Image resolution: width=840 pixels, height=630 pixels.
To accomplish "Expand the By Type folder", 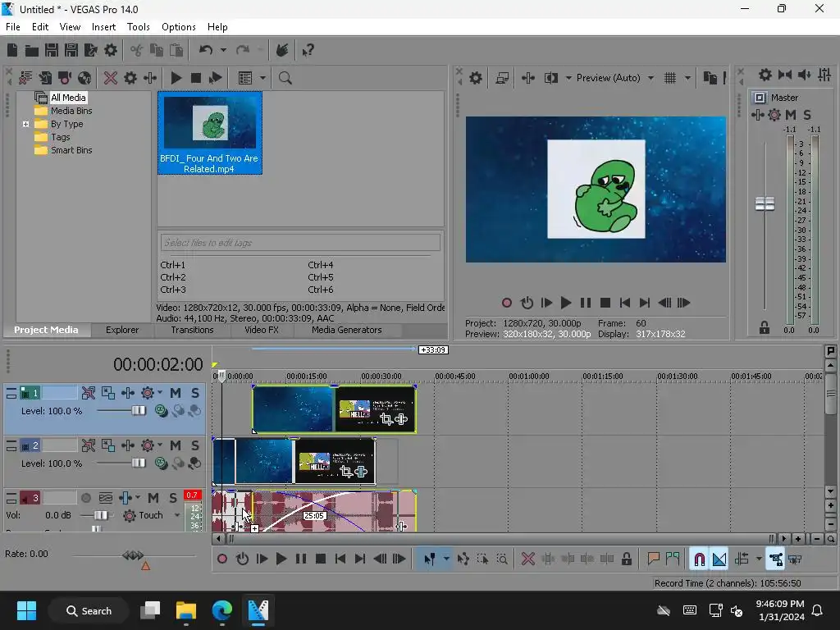I will 25,125.
